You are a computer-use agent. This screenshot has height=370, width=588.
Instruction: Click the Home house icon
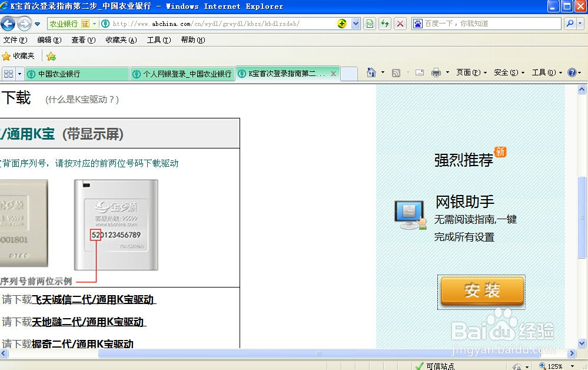(371, 72)
